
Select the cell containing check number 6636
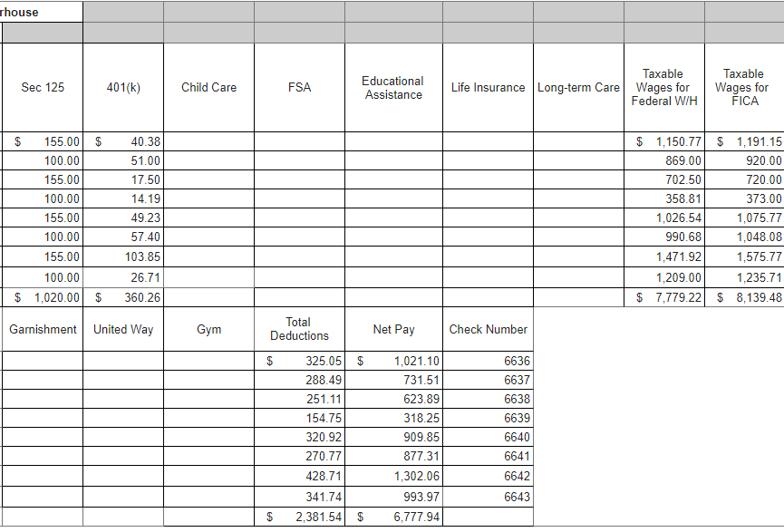coord(488,361)
